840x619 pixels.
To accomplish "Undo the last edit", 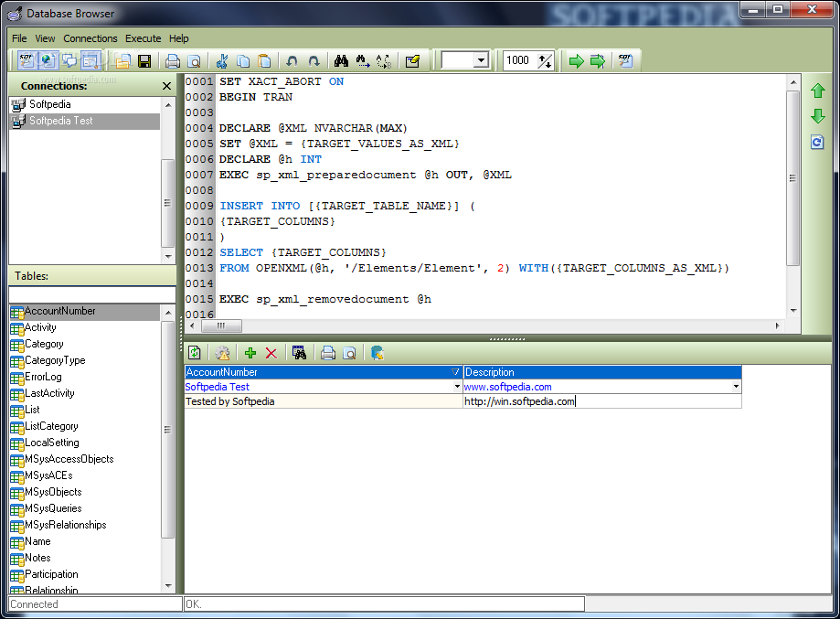I will coord(292,61).
